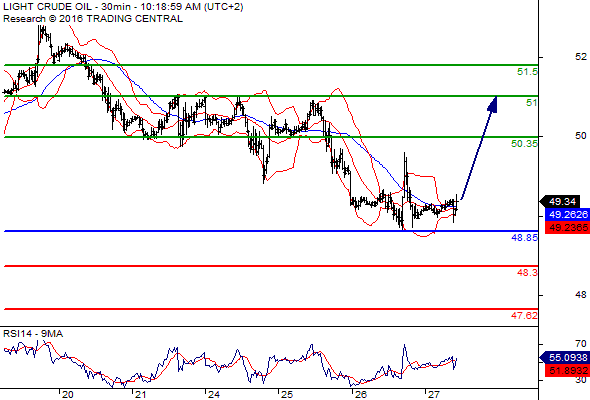Click the red 49.2365 Bollinger value tag
Image resolution: width=590 pixels, height=400 pixels.
567,227
